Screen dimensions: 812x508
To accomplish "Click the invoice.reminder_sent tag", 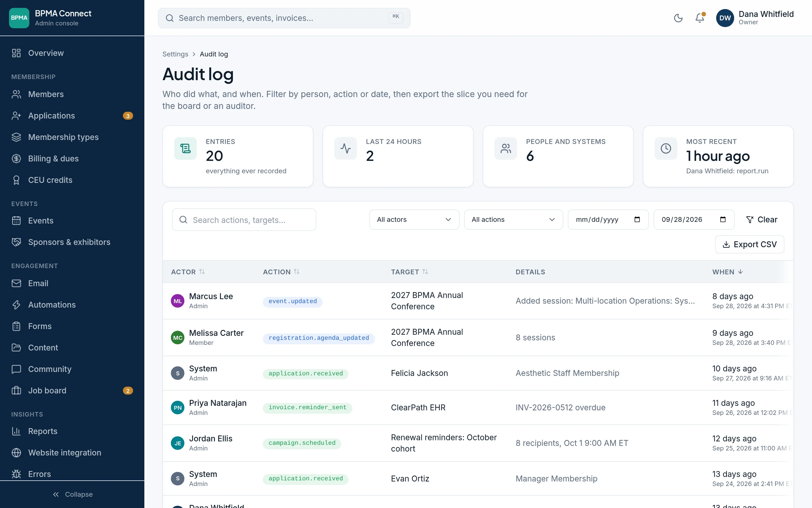I will (x=307, y=408).
